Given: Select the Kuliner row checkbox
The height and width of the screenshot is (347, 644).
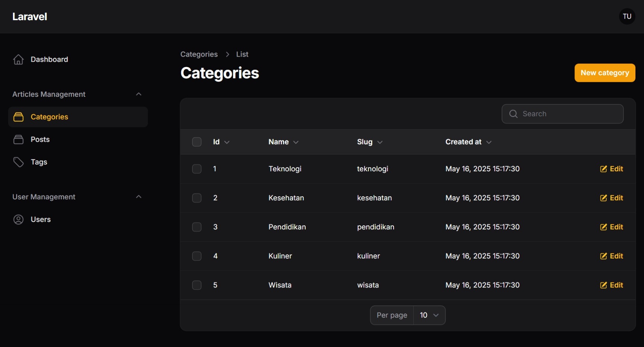Looking at the screenshot, I should (197, 256).
